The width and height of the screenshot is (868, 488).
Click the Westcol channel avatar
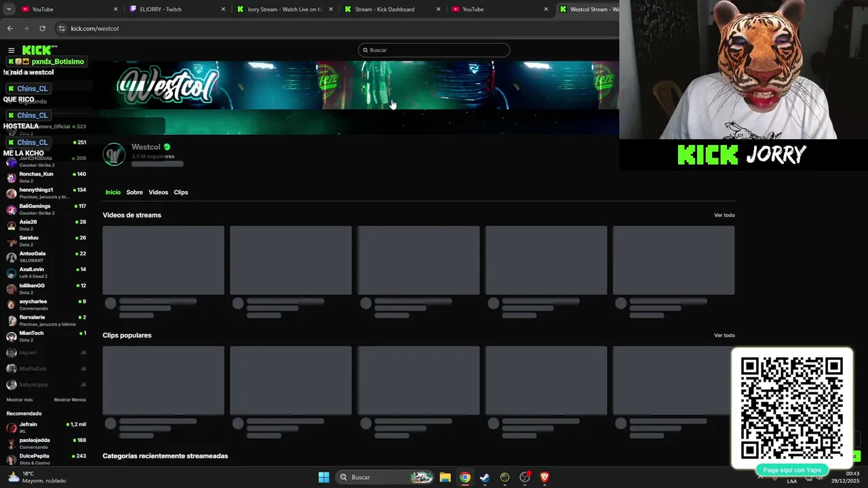pos(114,155)
